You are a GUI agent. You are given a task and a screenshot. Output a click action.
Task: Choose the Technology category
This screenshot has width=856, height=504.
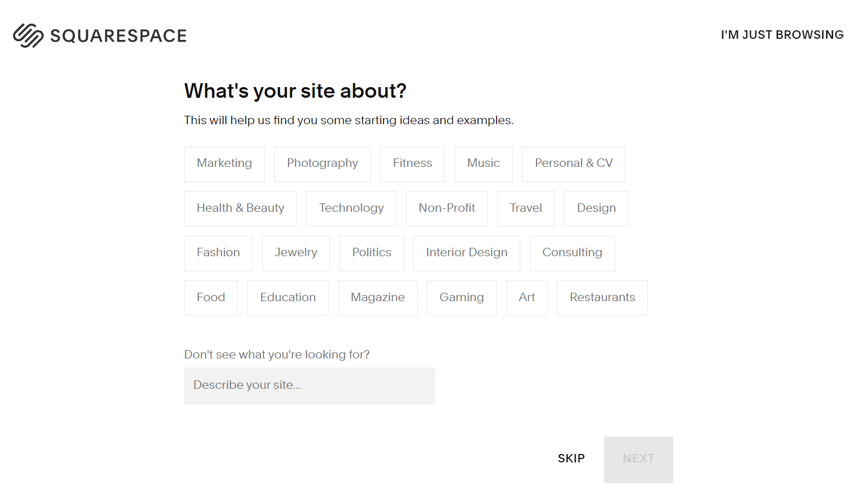coord(351,208)
